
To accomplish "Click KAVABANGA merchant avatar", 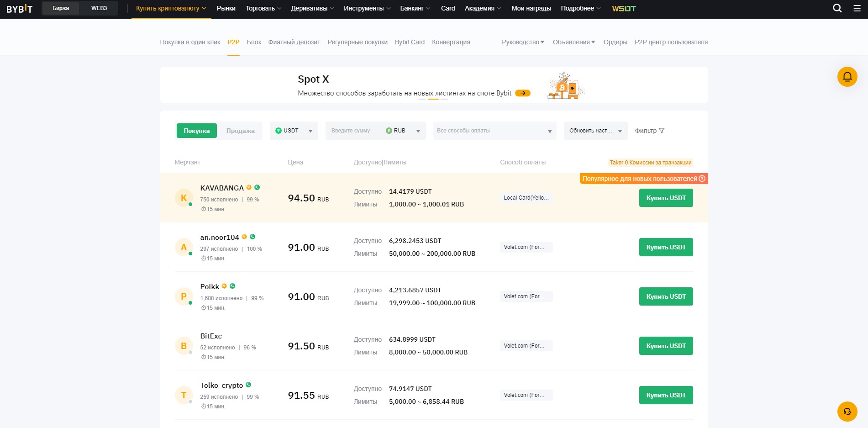I will click(x=184, y=198).
